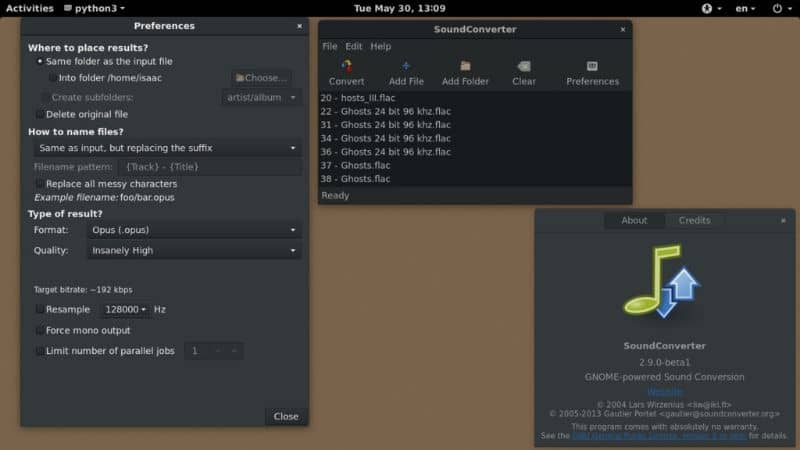800x450 pixels.
Task: Open the Help menu in SoundConverter
Action: (x=381, y=46)
